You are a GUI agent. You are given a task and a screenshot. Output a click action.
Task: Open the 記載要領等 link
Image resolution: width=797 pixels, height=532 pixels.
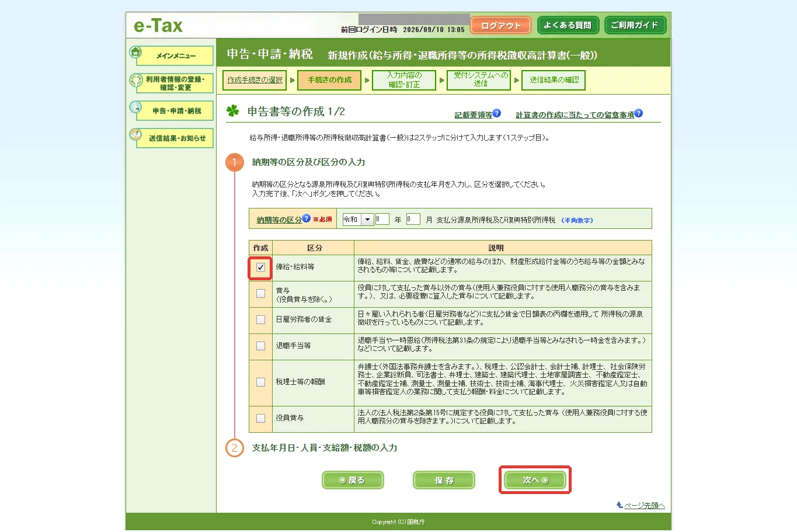pyautogui.click(x=473, y=115)
